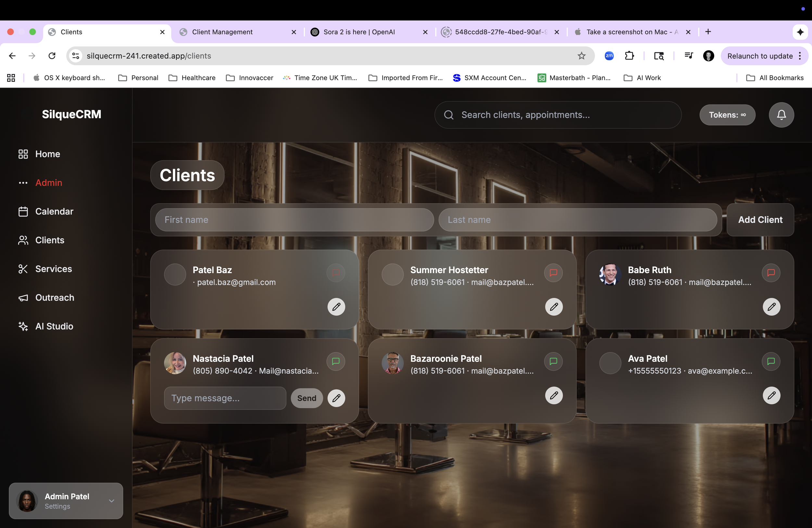This screenshot has width=812, height=528.
Task: Open Chrome's three-dot menu next to Relaunch
Action: [800, 56]
